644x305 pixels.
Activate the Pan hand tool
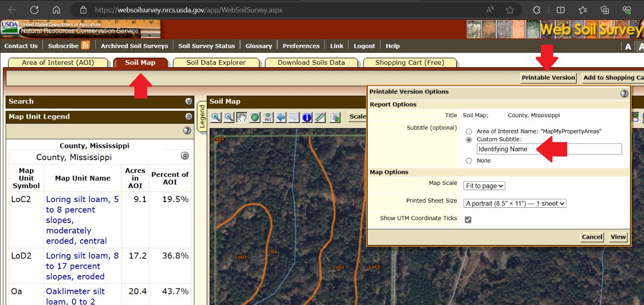242,117
